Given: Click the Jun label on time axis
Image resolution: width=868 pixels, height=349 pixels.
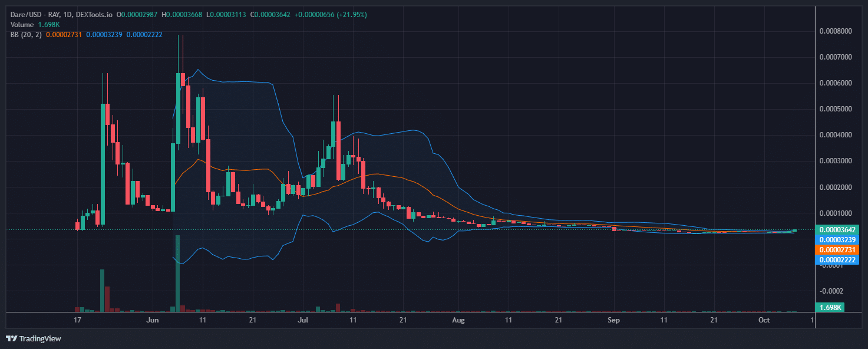Looking at the screenshot, I should pos(153,320).
